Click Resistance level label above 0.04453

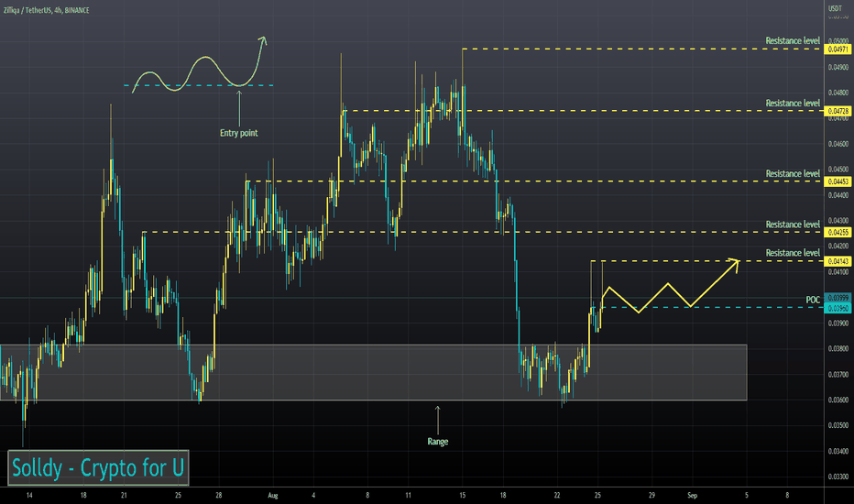click(793, 174)
